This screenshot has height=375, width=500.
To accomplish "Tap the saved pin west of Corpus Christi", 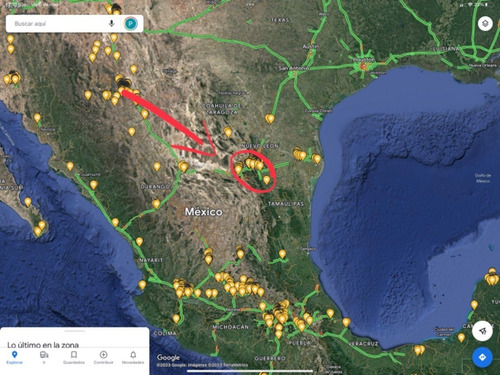I will [x=270, y=118].
